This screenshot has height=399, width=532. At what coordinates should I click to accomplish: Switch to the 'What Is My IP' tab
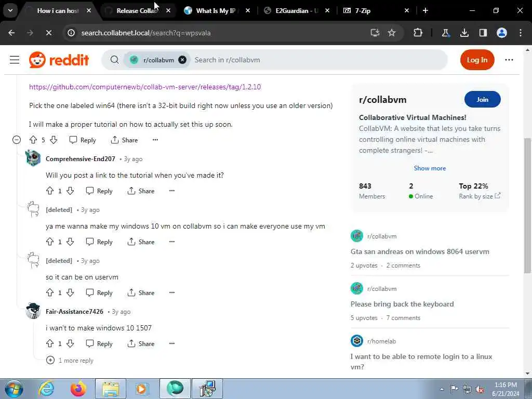[216, 11]
